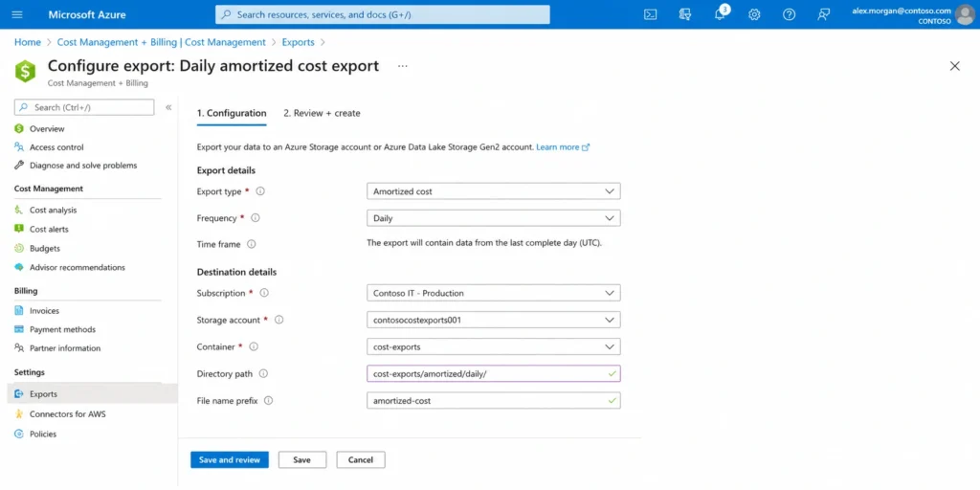Click info icon next to File name prefix
The image size is (980, 490).
tap(268, 401)
